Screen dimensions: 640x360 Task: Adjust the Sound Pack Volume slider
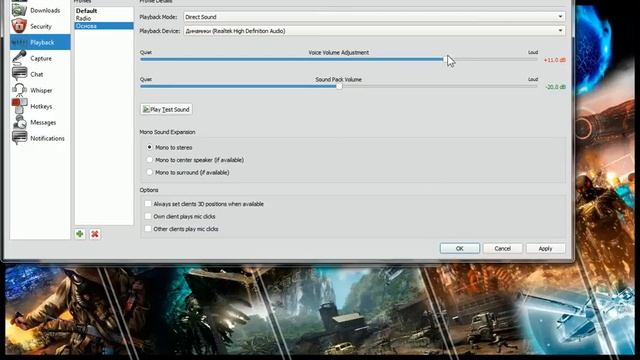339,87
